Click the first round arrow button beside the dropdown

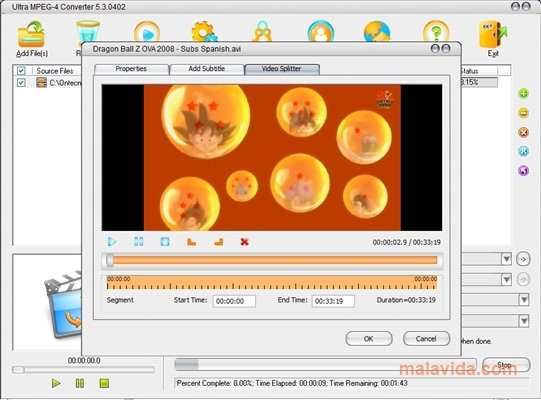523,259
